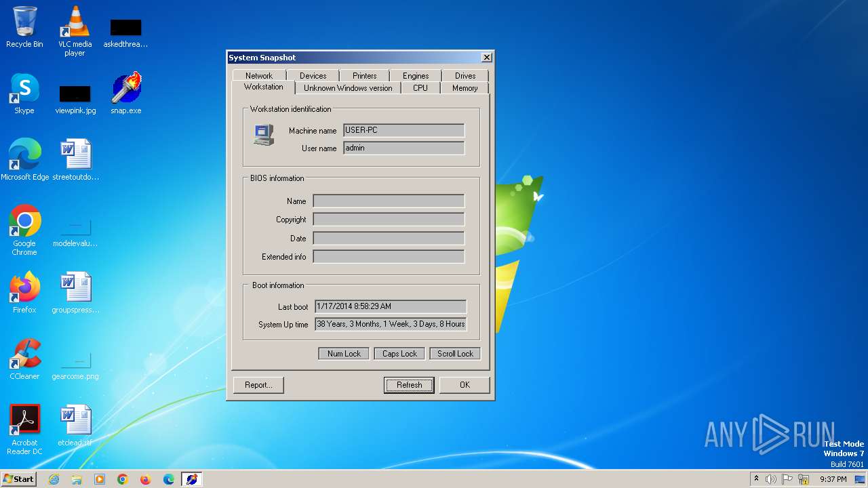Toggle the Scroll Lock button
Viewport: 868px width, 488px height.
[455, 354]
